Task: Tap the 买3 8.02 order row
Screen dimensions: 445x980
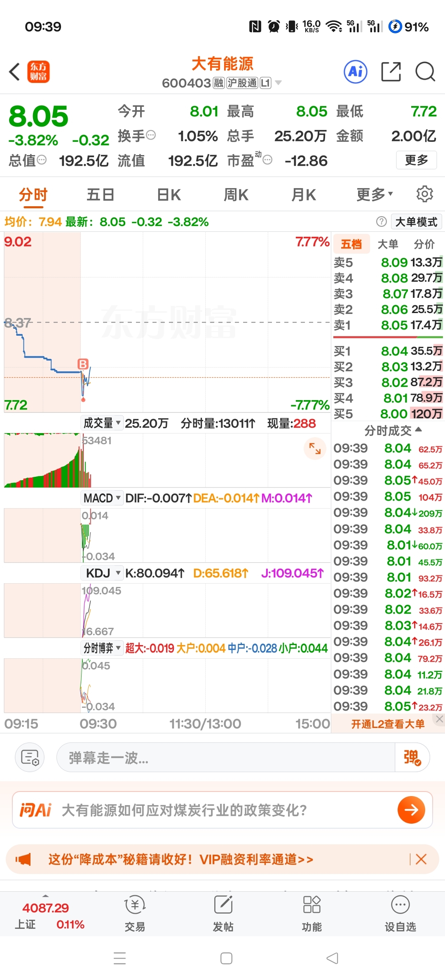Action: point(388,382)
